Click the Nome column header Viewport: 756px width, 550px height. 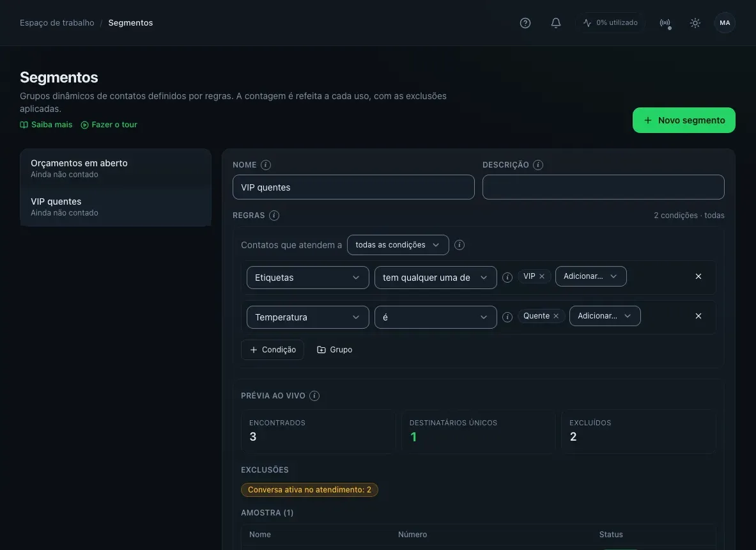(260, 535)
